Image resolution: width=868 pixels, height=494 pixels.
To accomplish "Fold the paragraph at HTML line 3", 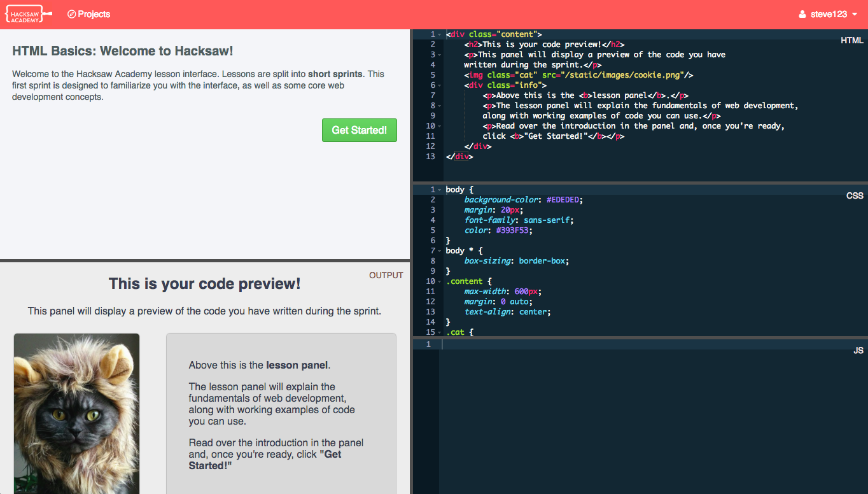I will click(x=440, y=55).
